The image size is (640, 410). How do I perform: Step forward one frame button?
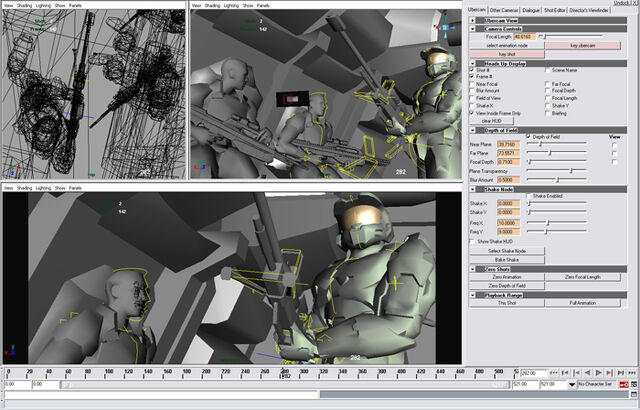tap(621, 373)
